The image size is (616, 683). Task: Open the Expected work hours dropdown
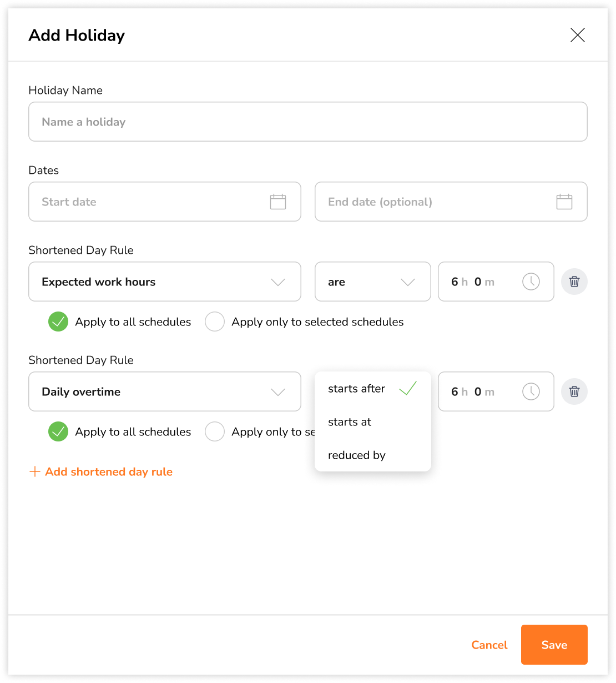coord(164,282)
